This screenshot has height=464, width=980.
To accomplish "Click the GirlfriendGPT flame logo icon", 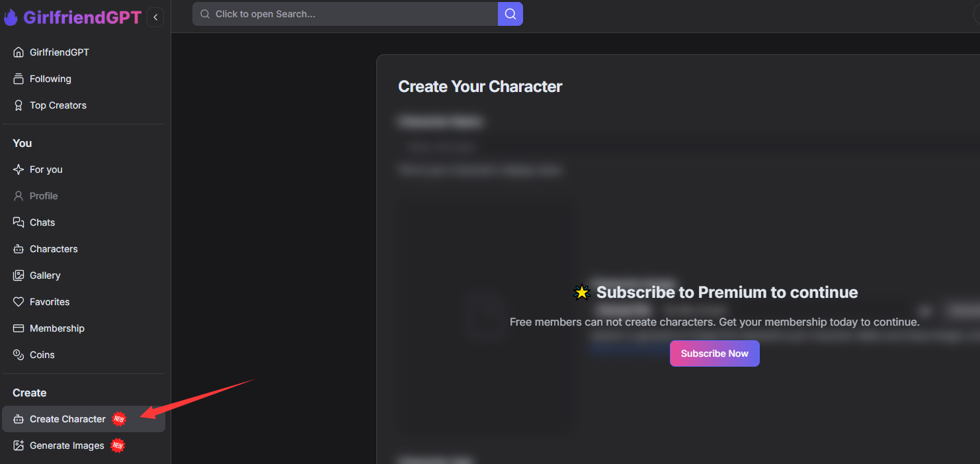I will (x=11, y=17).
